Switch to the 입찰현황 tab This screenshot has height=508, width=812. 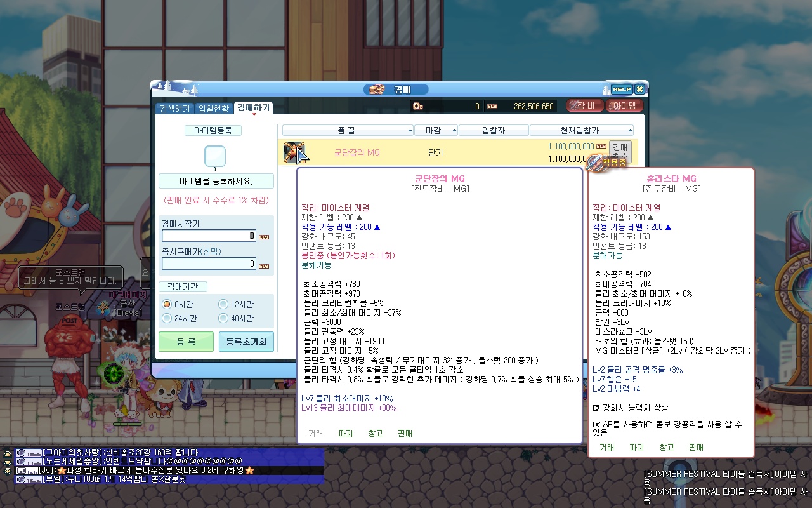point(214,109)
